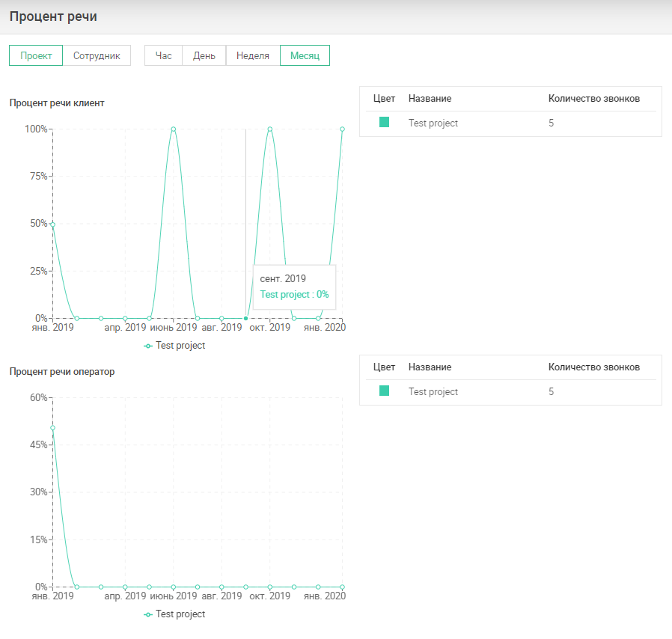Click call count 5 in operator table
The width and height of the screenshot is (672, 639).
pyautogui.click(x=551, y=392)
